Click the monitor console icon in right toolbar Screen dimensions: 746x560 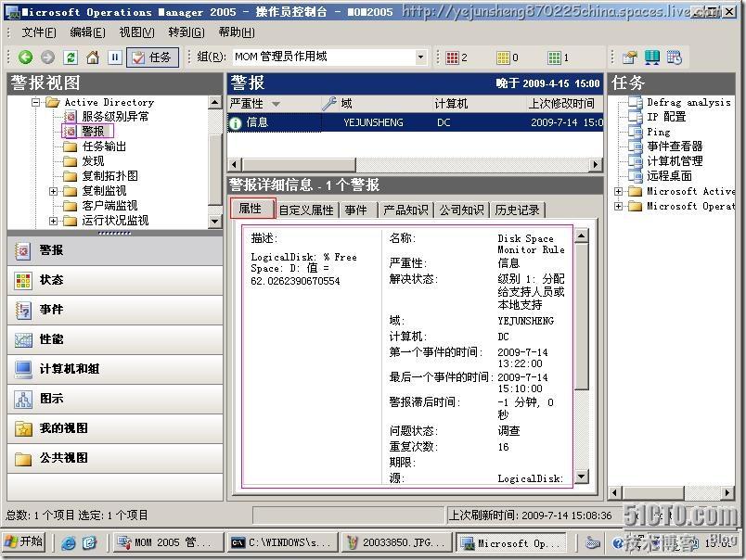pyautogui.click(x=651, y=57)
